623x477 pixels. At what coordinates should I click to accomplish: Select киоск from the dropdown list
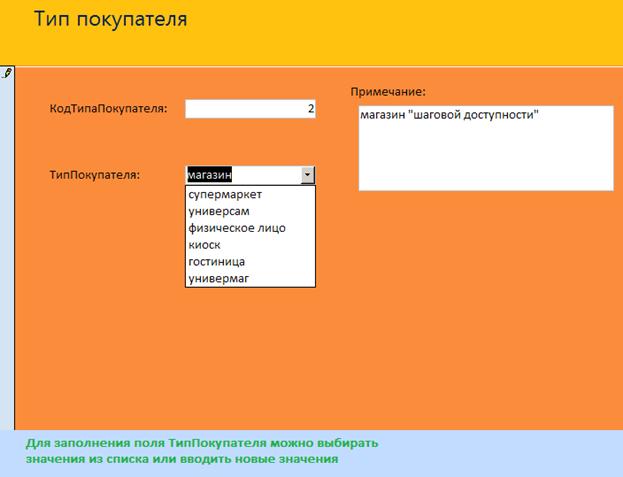[250, 245]
